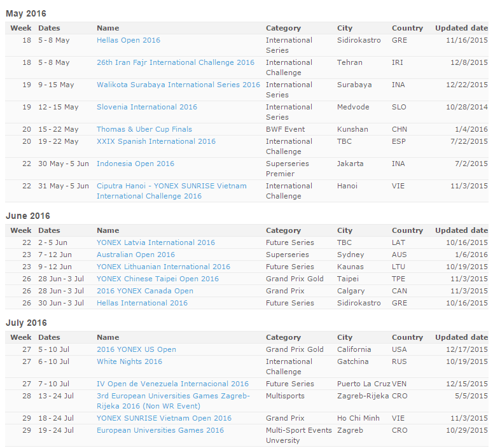Screen dimensions: 493x448
Task: Select the USA country cell
Action: 399,349
